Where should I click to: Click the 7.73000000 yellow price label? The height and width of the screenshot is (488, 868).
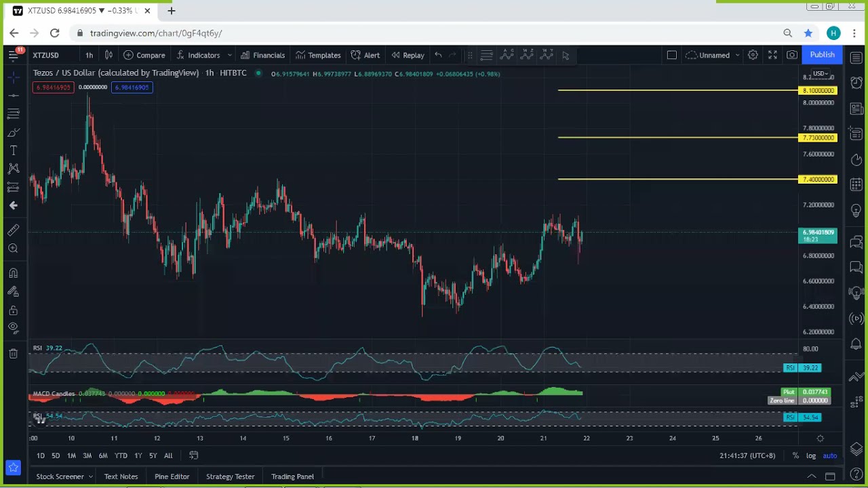click(818, 138)
